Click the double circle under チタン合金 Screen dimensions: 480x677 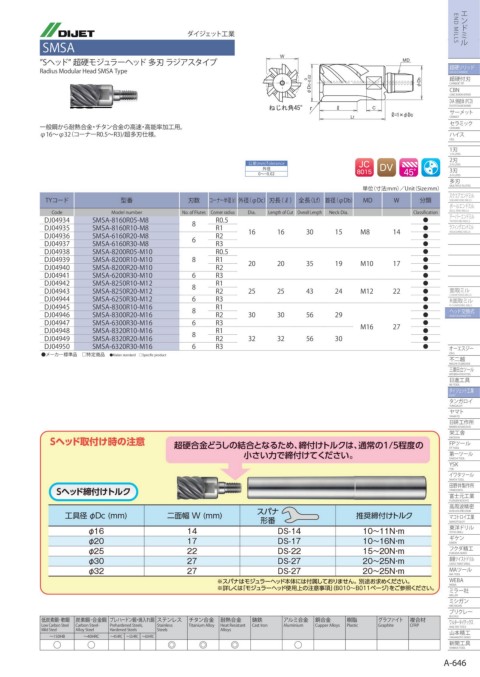(x=203, y=645)
